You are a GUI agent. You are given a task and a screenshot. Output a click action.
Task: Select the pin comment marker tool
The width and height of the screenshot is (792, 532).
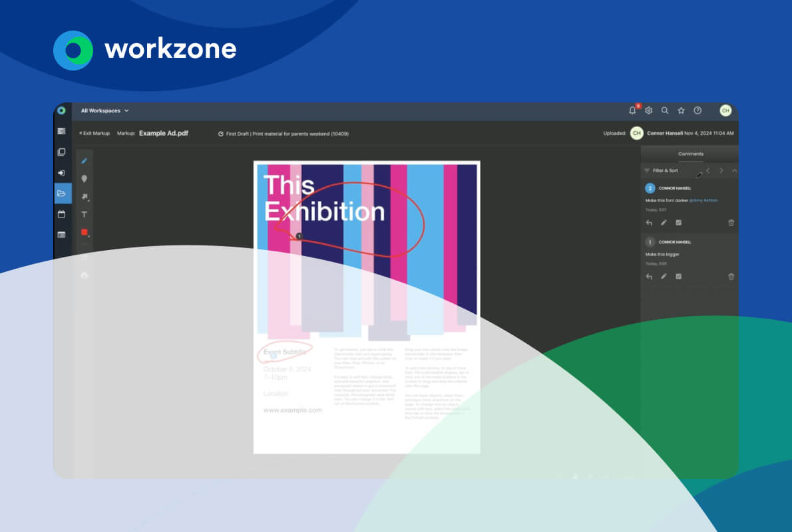tap(84, 178)
